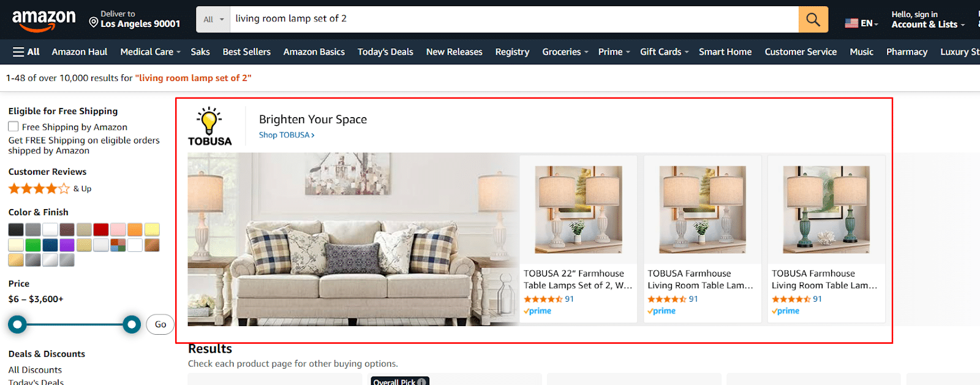This screenshot has width=980, height=385.
Task: Click the Overall Pick info icon
Action: tap(421, 382)
